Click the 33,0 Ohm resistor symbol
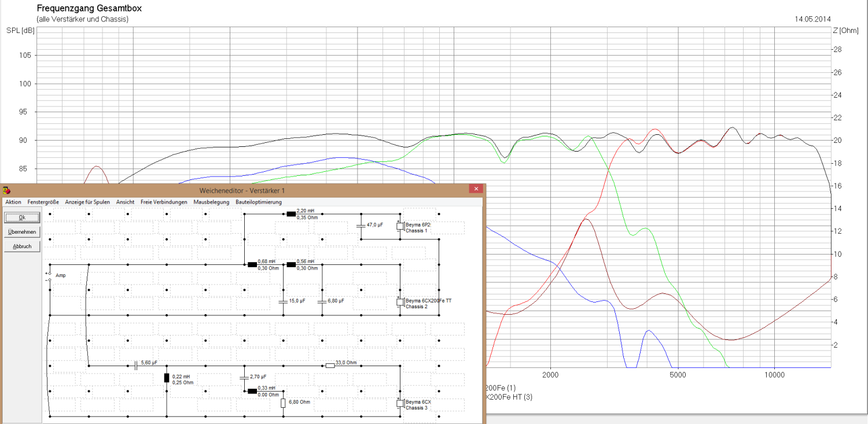 330,366
